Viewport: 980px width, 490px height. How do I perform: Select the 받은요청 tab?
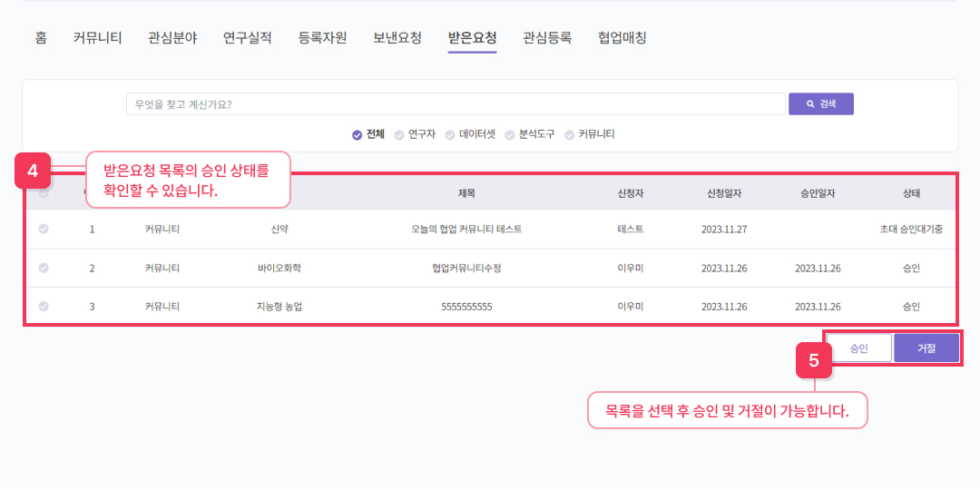[x=473, y=37]
